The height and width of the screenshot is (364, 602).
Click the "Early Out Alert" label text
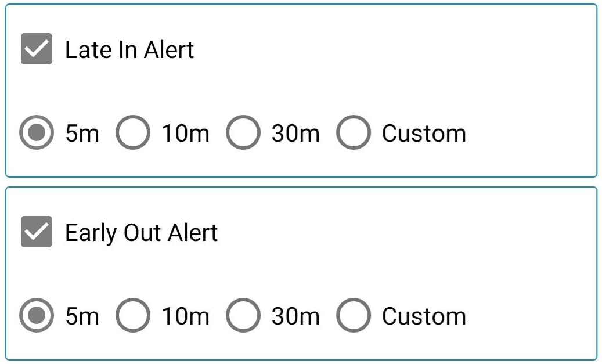point(141,233)
